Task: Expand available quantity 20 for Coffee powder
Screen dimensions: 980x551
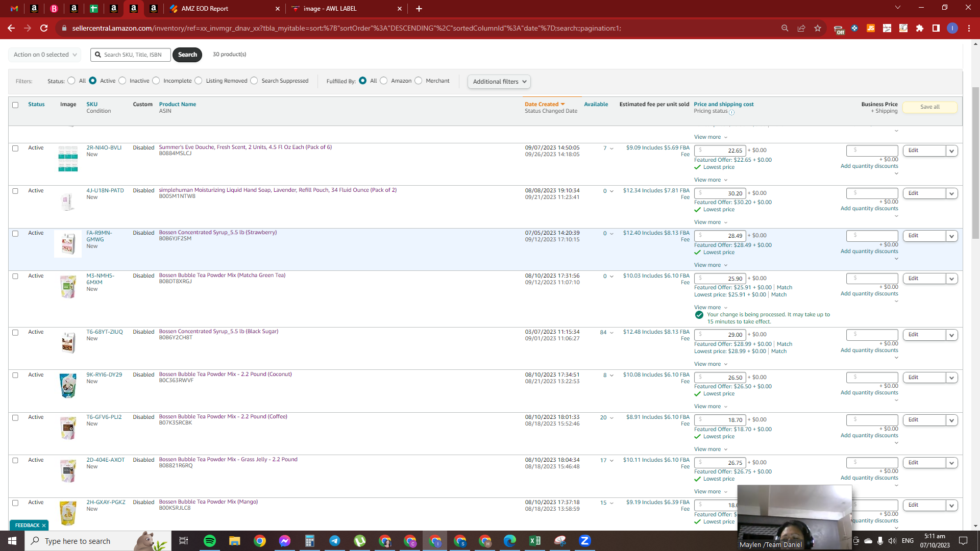Action: coord(607,418)
